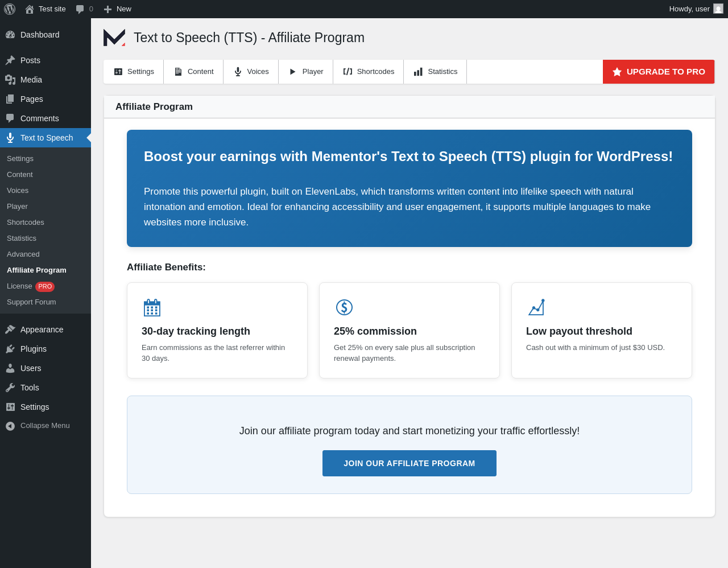This screenshot has width=728, height=568.
Task: Click the Cash out minimum $30 USD text
Action: pyautogui.click(x=595, y=348)
